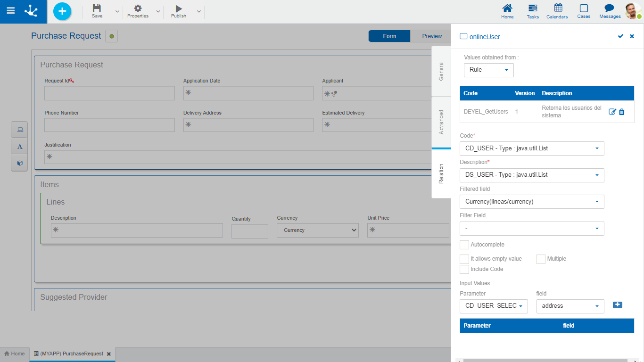Confirm onlineUser changes with checkmark
The width and height of the screenshot is (644, 362).
click(x=620, y=36)
